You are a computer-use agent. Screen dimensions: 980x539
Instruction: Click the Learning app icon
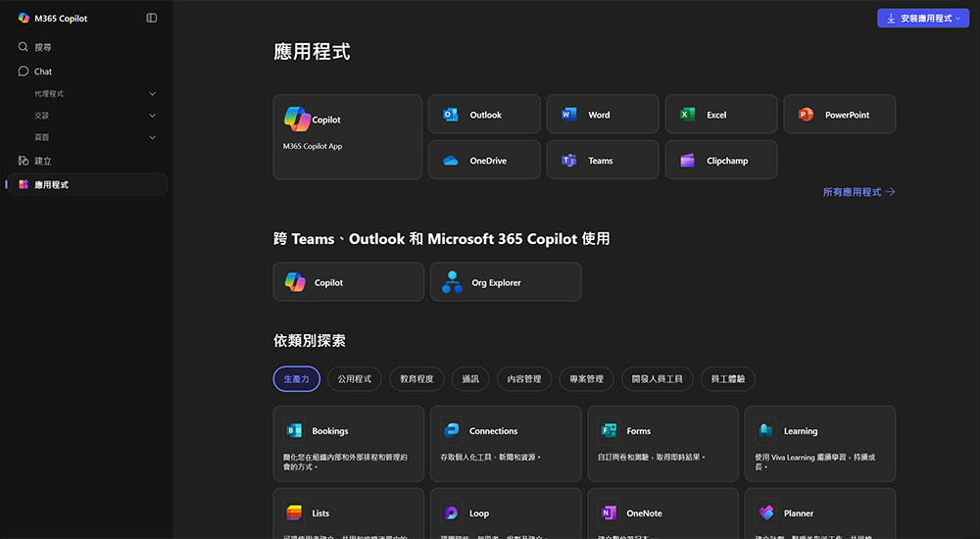765,430
